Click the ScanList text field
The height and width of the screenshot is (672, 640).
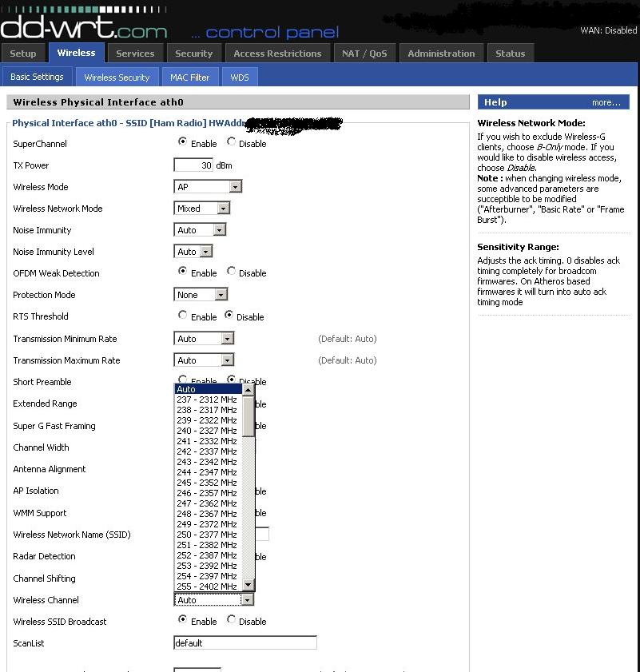[244, 643]
